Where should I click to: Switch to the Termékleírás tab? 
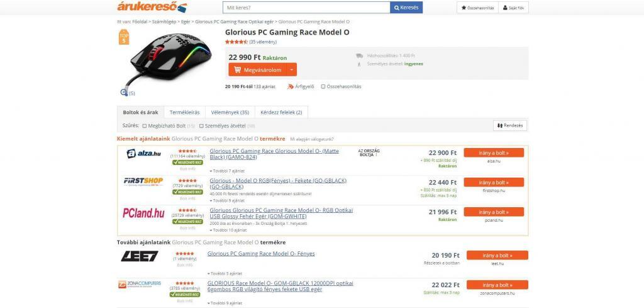[x=185, y=112]
